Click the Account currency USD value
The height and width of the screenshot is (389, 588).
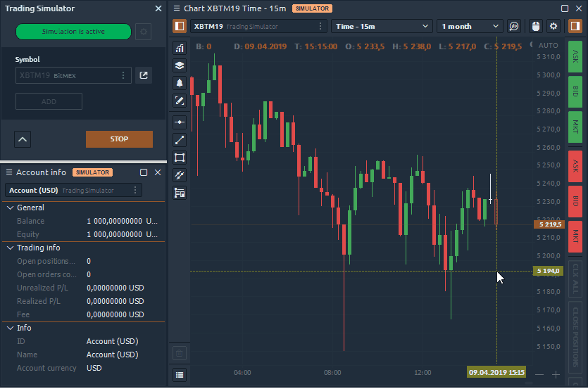(x=94, y=368)
